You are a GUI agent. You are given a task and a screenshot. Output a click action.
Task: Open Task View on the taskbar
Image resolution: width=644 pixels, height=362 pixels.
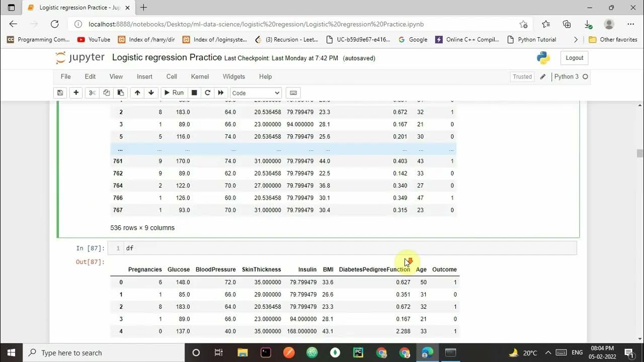click(x=219, y=352)
